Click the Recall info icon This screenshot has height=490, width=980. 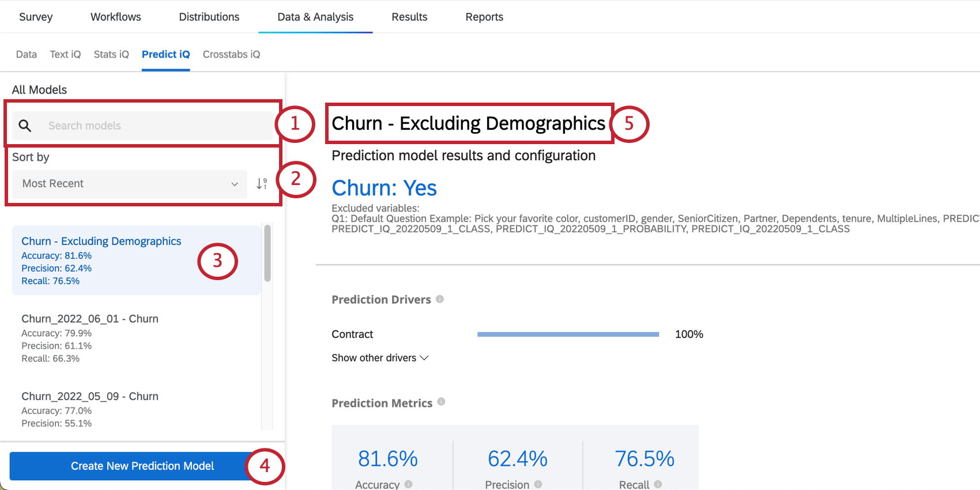click(x=658, y=484)
